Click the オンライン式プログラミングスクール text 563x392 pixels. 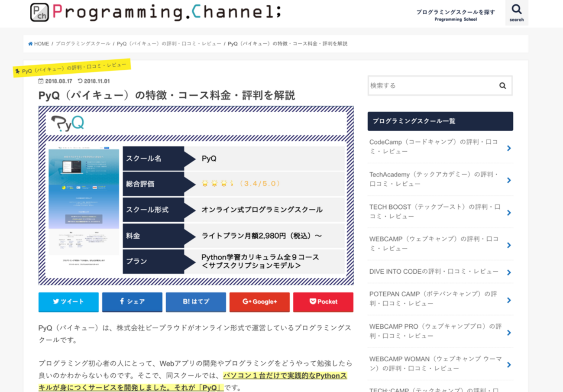click(262, 210)
